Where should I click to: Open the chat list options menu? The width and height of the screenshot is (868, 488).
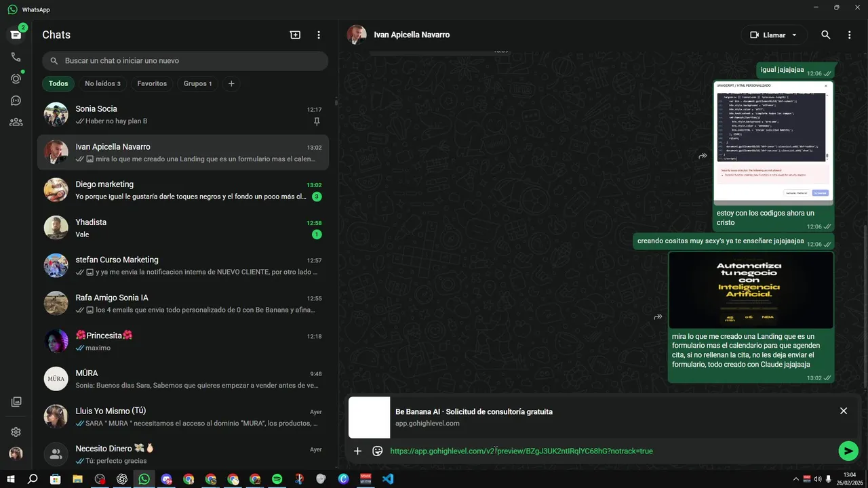click(319, 35)
